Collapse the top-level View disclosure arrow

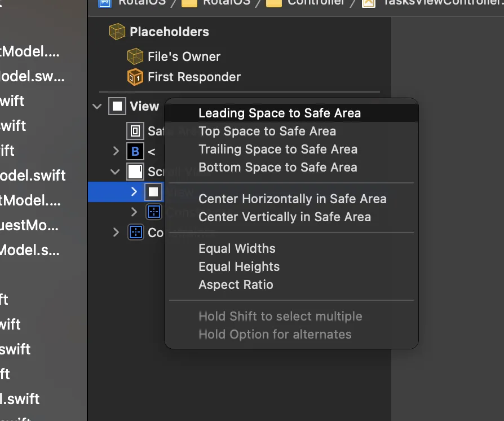pyautogui.click(x=98, y=106)
